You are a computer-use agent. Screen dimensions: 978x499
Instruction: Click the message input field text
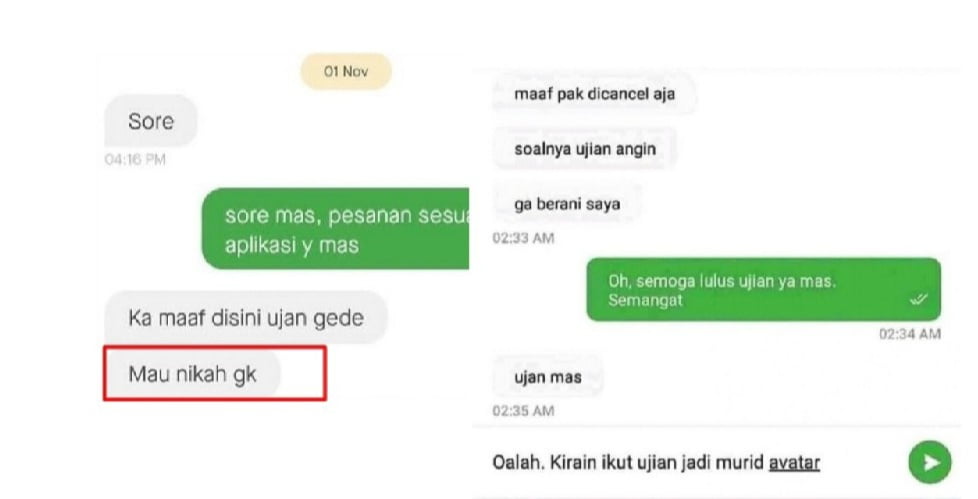coord(656,462)
